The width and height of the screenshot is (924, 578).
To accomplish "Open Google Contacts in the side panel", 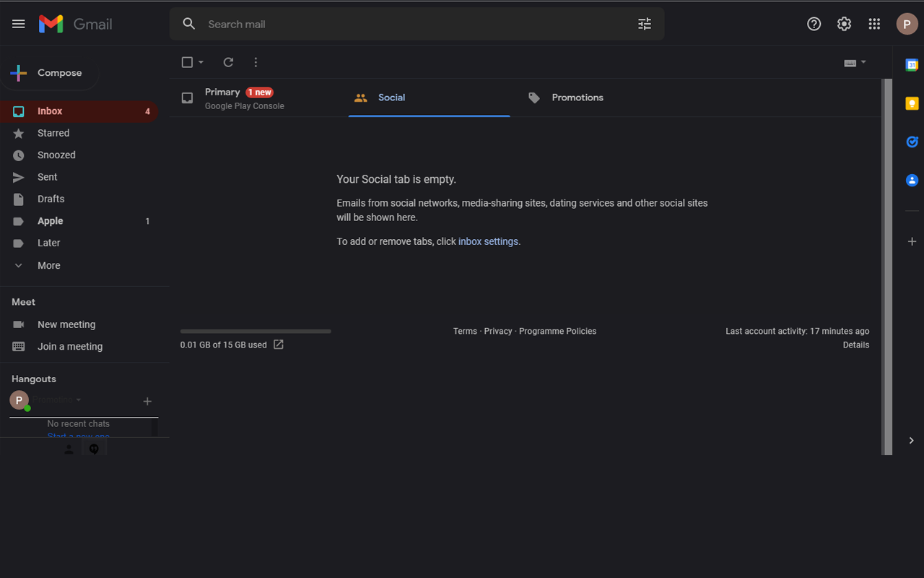I will coord(911,180).
